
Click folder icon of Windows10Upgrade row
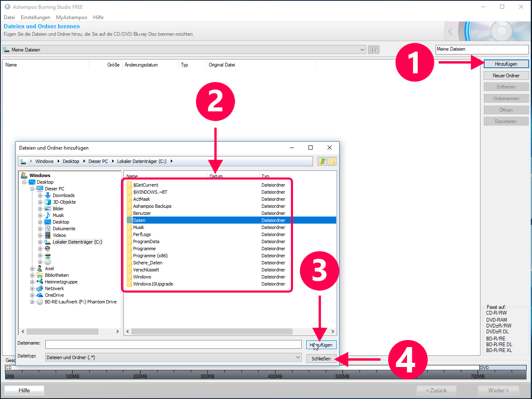[129, 284]
